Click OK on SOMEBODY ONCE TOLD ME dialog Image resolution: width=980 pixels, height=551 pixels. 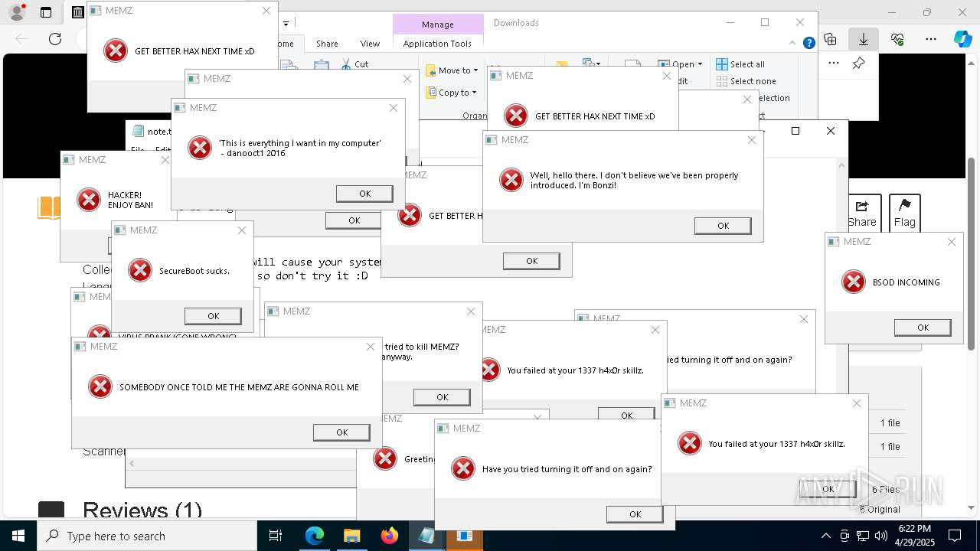tap(341, 432)
